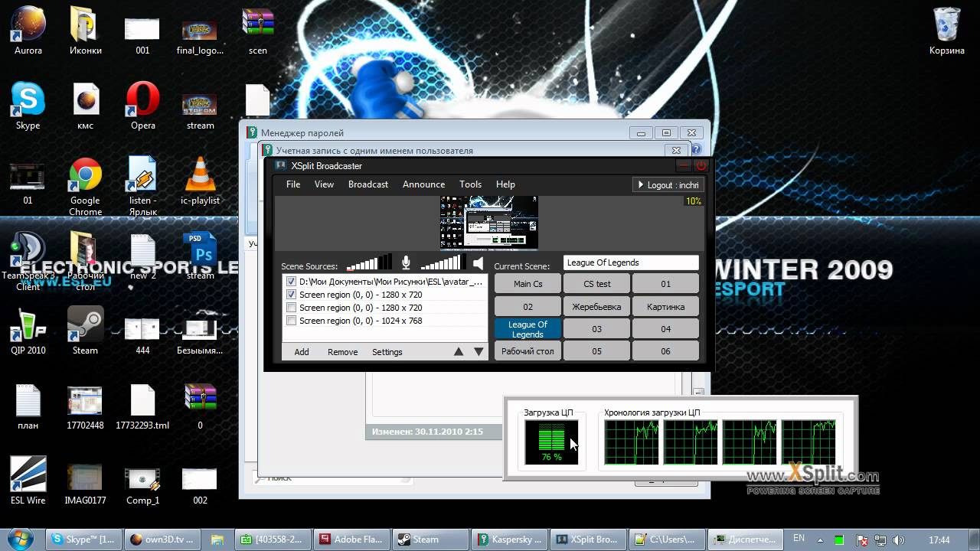
Task: Click XSplit power exit button
Action: pos(701,165)
